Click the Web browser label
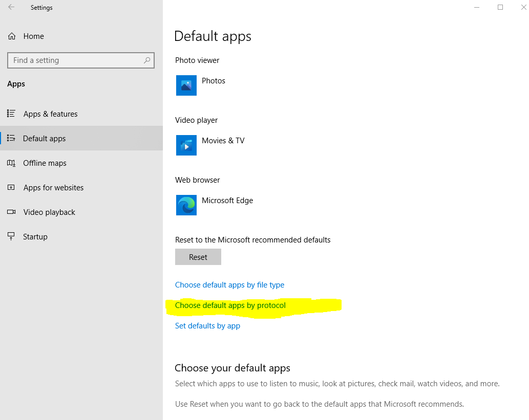The width and height of the screenshot is (529, 420). coord(197,180)
